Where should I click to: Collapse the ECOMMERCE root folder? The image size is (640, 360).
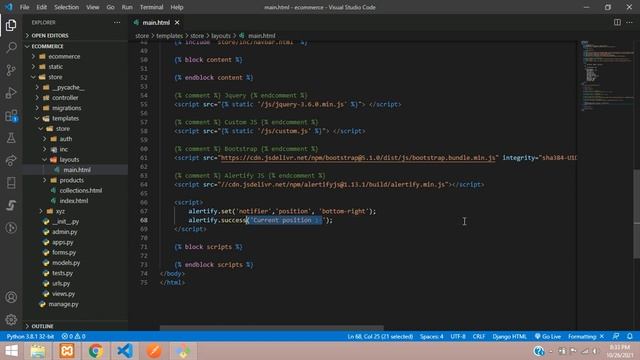(76, 46)
